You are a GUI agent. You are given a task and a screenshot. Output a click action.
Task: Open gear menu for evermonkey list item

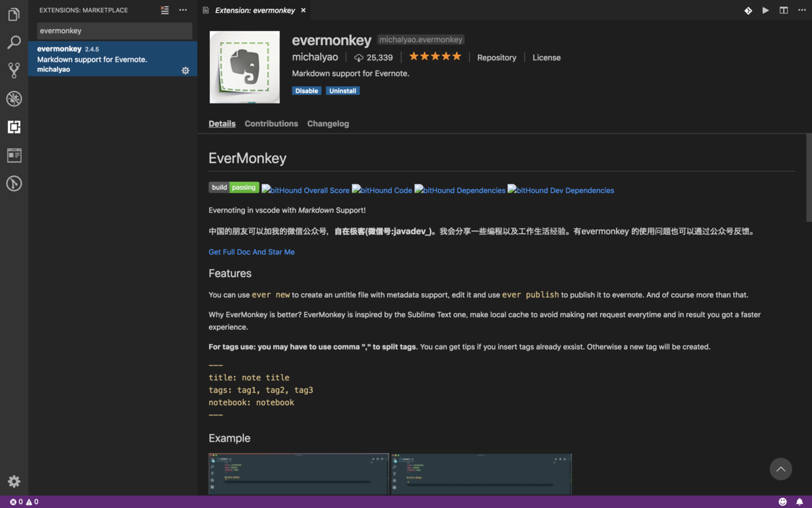[x=185, y=70]
